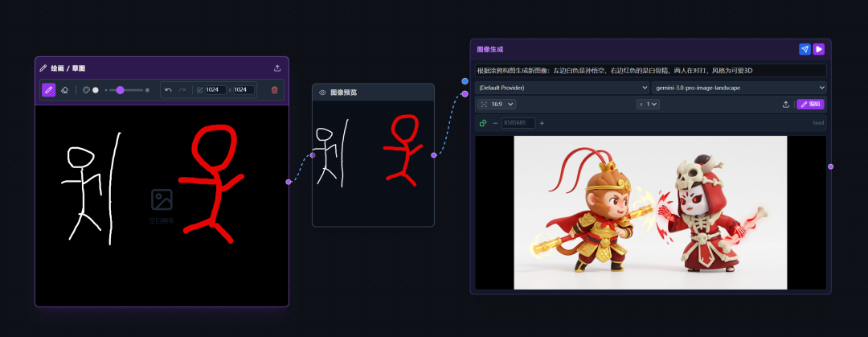Click the purple input port on 图像生成

click(465, 93)
